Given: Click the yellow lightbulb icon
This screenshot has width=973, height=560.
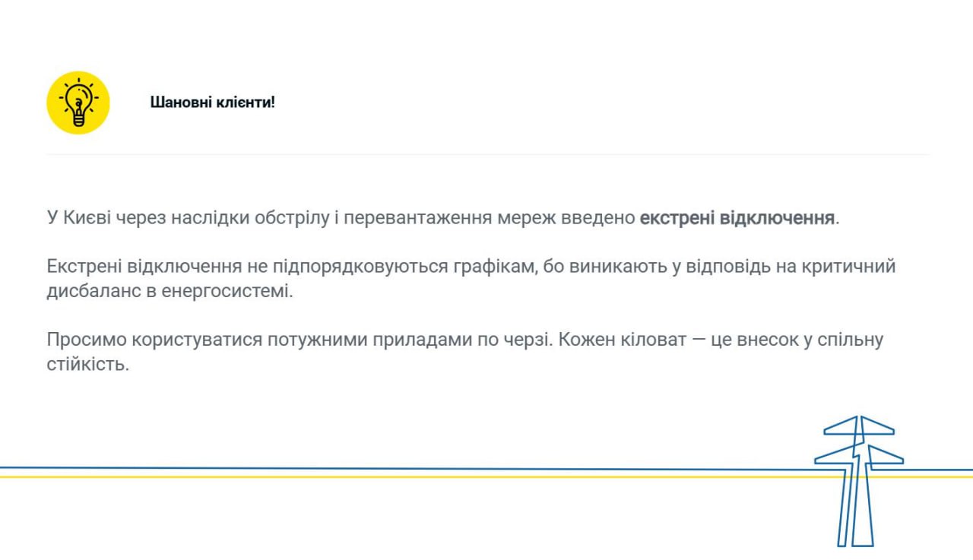Looking at the screenshot, I should 78,103.
